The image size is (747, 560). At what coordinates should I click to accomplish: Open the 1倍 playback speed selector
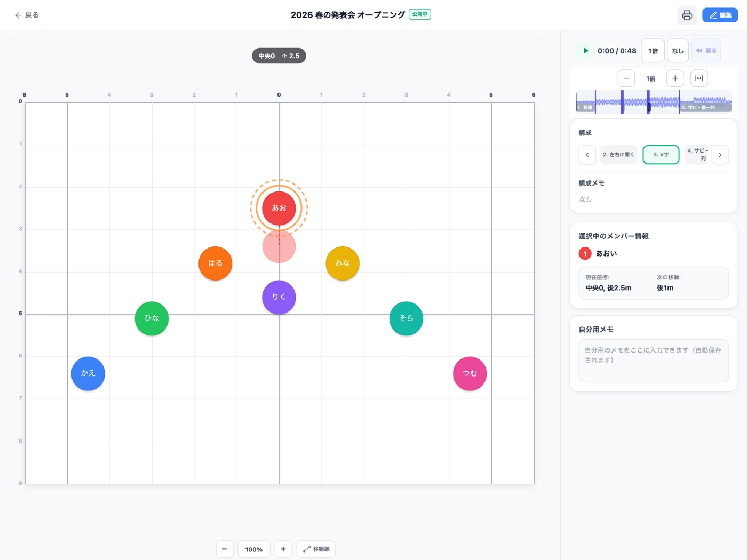(x=653, y=51)
